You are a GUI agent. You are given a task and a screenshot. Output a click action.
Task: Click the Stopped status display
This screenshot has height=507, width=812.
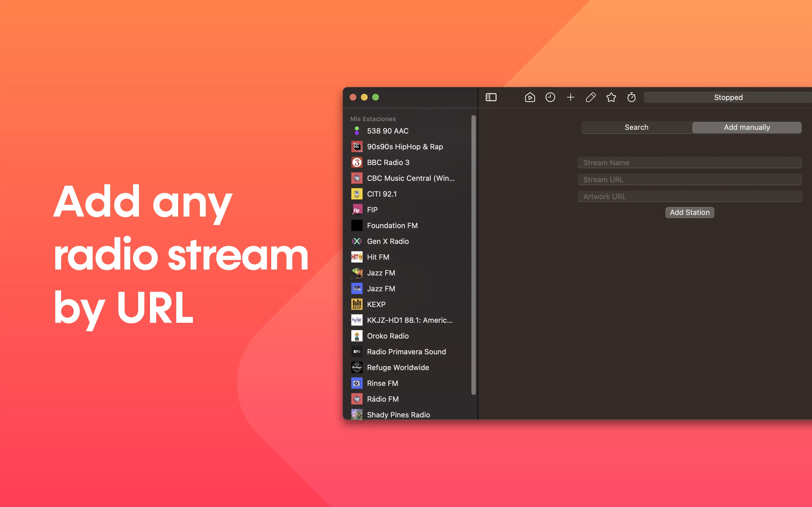tap(728, 97)
